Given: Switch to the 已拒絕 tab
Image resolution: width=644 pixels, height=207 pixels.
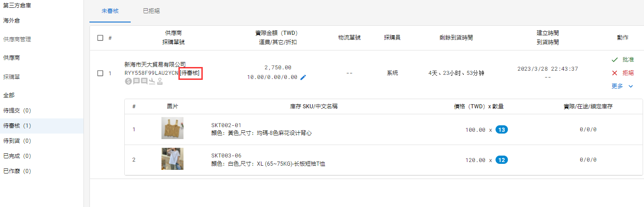Looking at the screenshot, I should tap(151, 11).
